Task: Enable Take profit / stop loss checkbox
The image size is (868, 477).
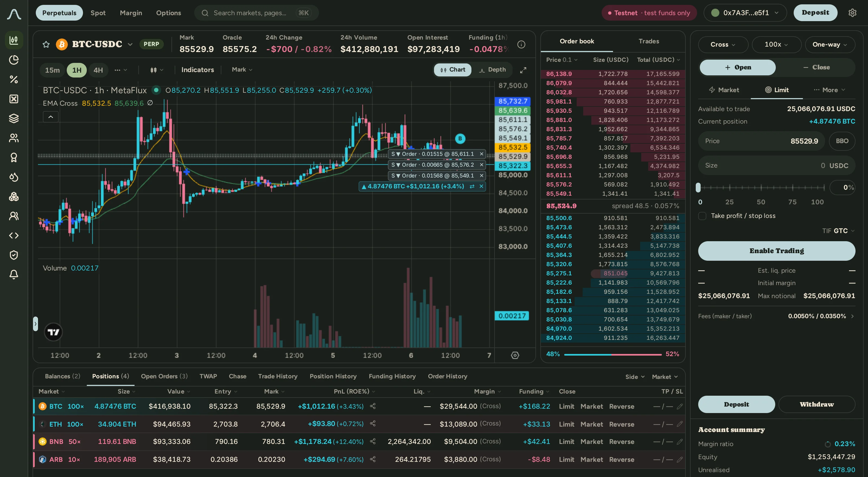Action: point(702,216)
